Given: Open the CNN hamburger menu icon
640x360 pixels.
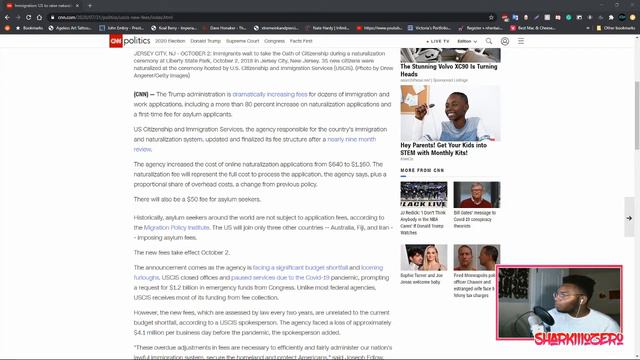Looking at the screenshot, I should click(x=521, y=41).
